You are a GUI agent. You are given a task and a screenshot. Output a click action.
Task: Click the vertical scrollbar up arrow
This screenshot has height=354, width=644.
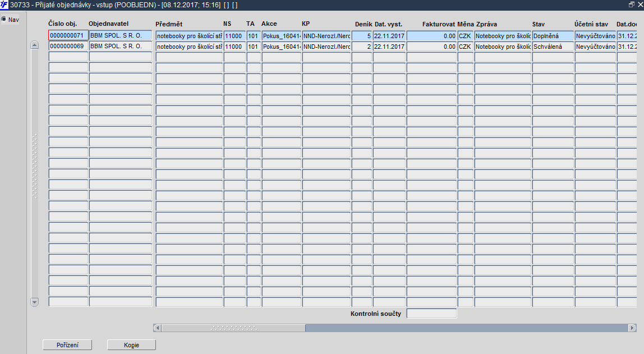(35, 45)
